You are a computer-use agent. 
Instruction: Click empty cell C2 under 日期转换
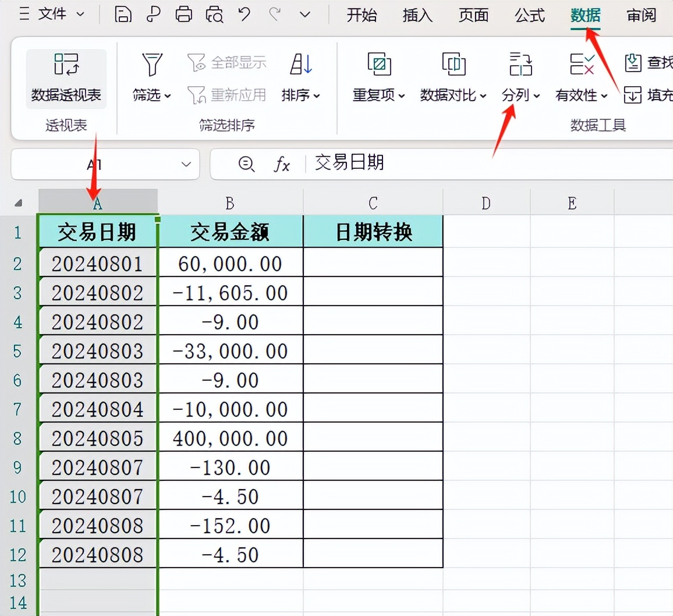(373, 262)
